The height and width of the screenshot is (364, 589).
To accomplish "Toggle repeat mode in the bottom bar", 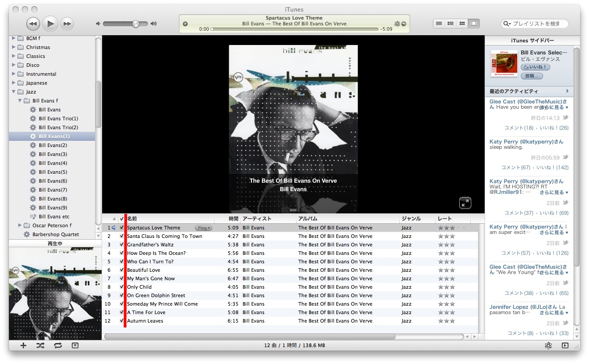I will pyautogui.click(x=58, y=346).
